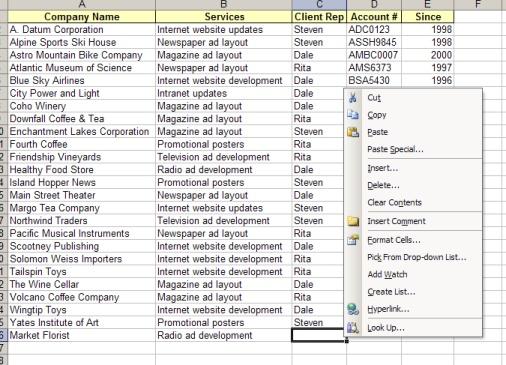Choose Paste Special from context menu
Viewport: 506px width, 365px height.
pos(395,149)
